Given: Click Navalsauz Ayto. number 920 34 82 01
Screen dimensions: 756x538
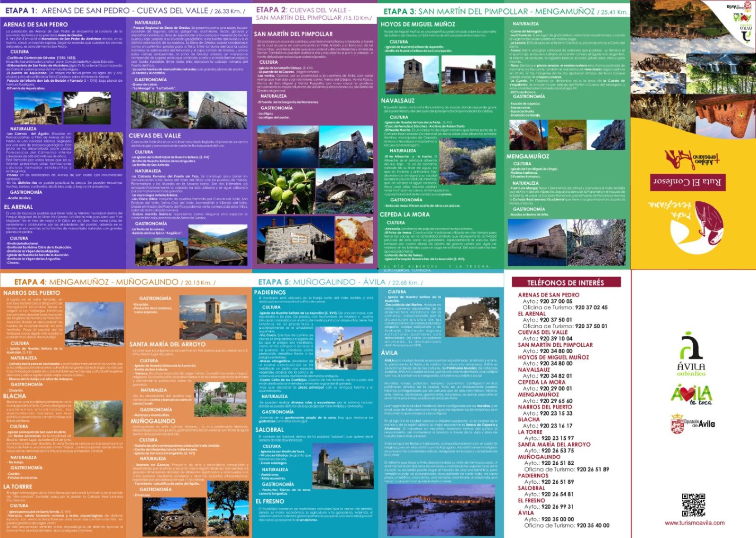Looking at the screenshot, I should coord(556,376).
